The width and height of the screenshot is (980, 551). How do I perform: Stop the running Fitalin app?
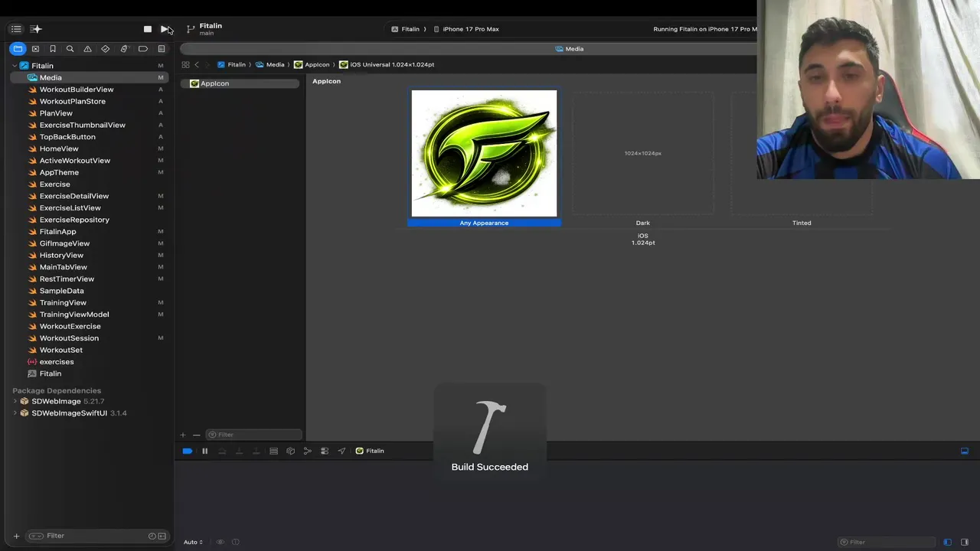click(x=148, y=29)
